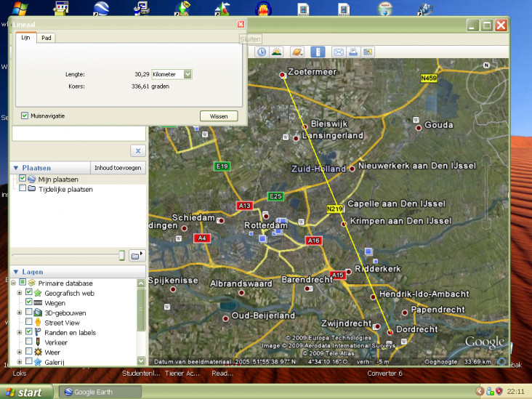Click the N459 road shield

[429, 78]
